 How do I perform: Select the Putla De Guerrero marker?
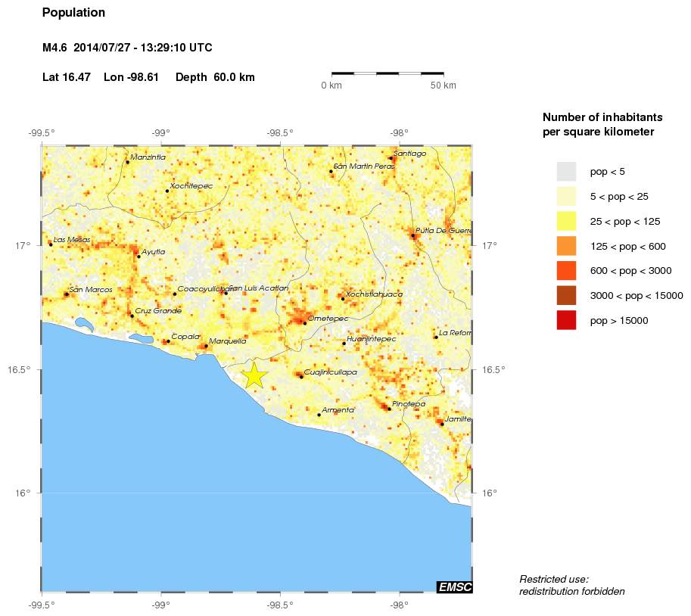pyautogui.click(x=413, y=235)
